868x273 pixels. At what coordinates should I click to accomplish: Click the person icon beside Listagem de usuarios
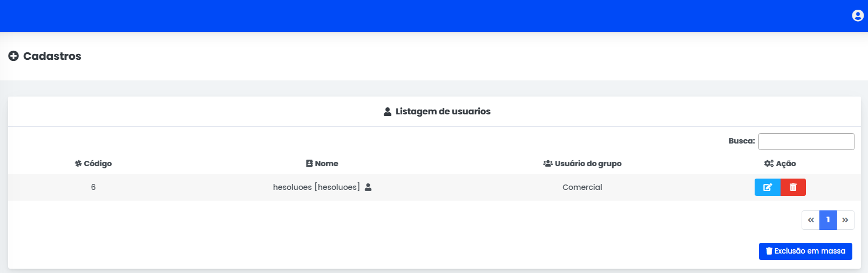click(x=388, y=112)
